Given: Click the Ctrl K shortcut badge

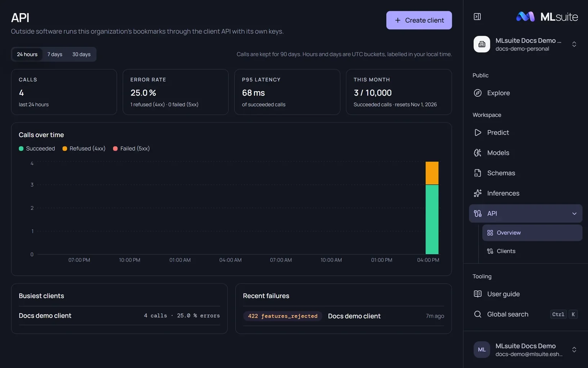Looking at the screenshot, I should pos(564,314).
